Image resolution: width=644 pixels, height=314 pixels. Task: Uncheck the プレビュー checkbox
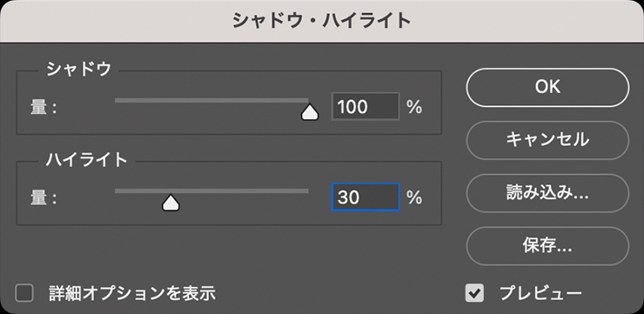[474, 293]
